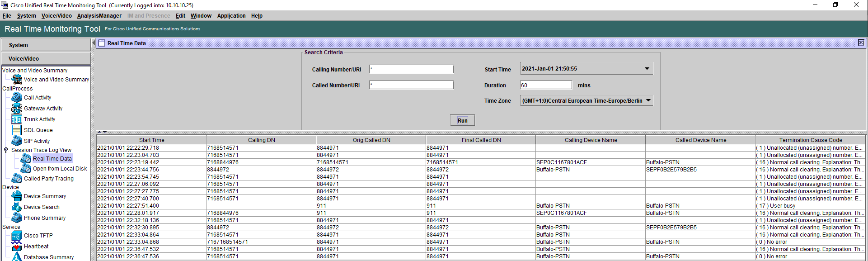Select the row starting 2021/01/01 22:36:47.536

[481, 256]
